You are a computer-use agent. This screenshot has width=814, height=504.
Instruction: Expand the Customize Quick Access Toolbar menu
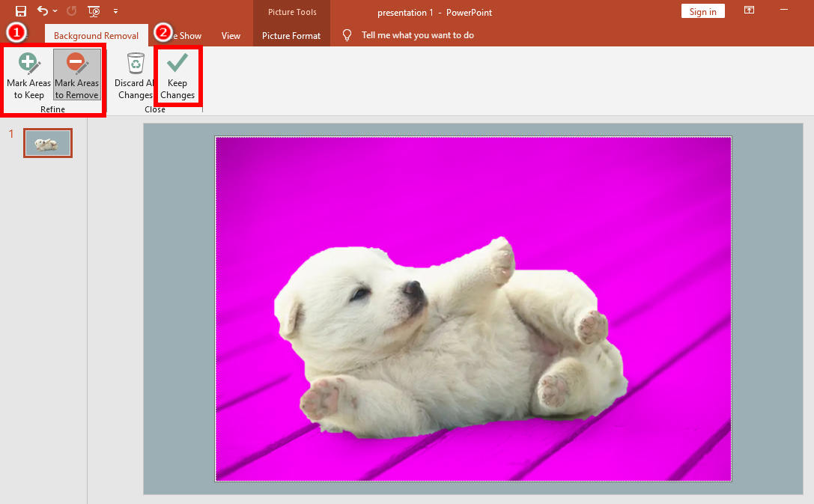tap(115, 12)
